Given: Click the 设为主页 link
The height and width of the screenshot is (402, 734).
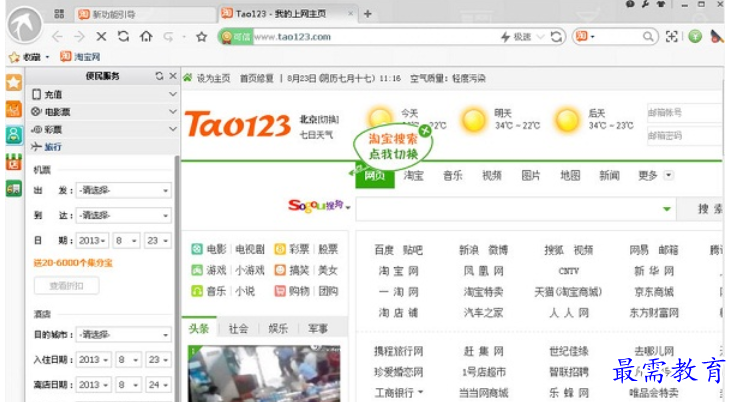Looking at the screenshot, I should pyautogui.click(x=213, y=79).
